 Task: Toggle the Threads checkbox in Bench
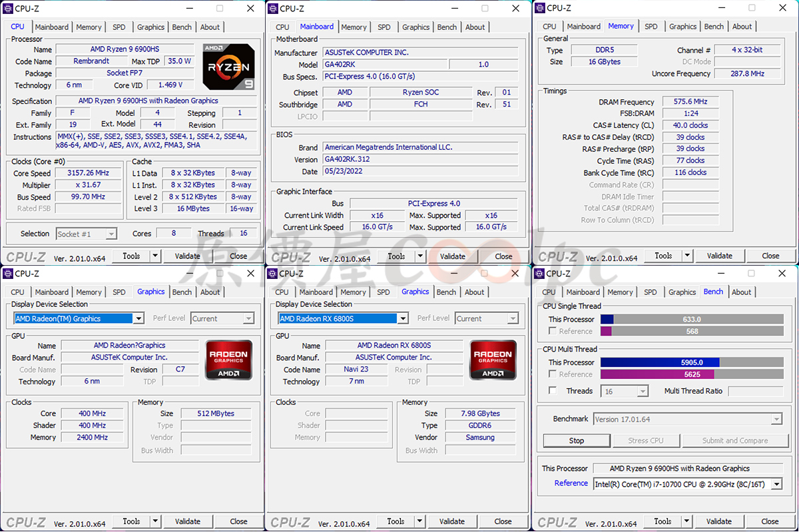552,391
